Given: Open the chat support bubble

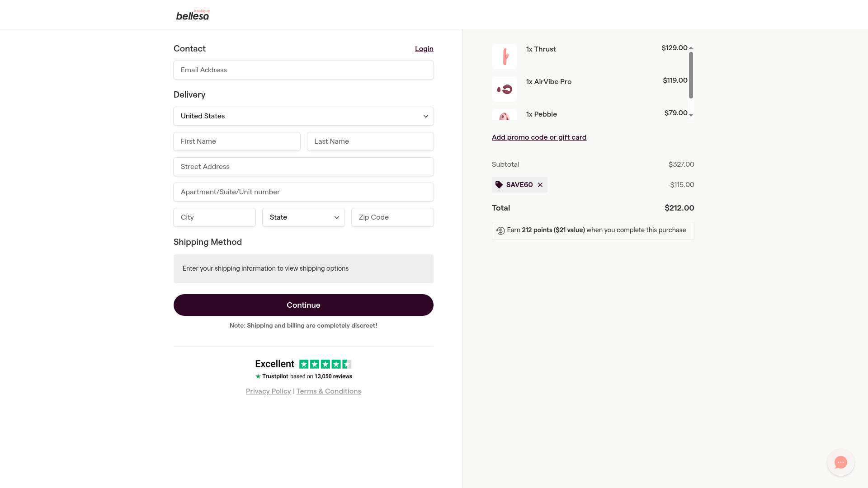Looking at the screenshot, I should point(840,462).
